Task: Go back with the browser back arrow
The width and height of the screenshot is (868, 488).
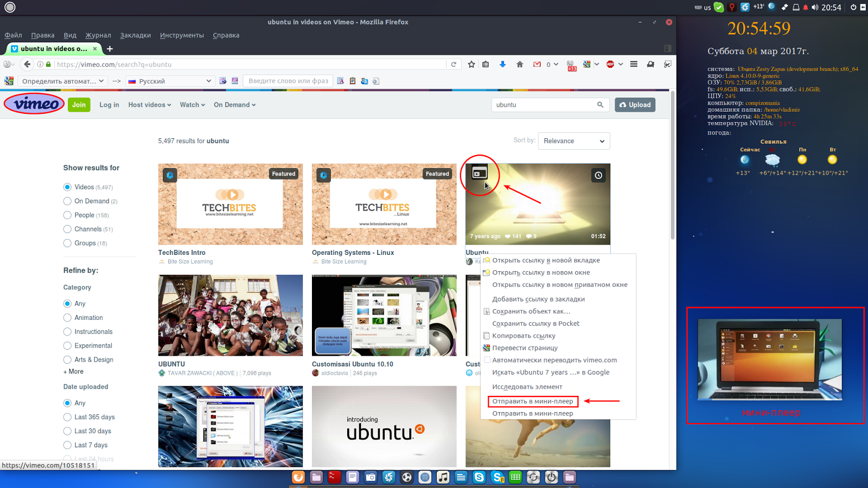Action: click(x=27, y=64)
